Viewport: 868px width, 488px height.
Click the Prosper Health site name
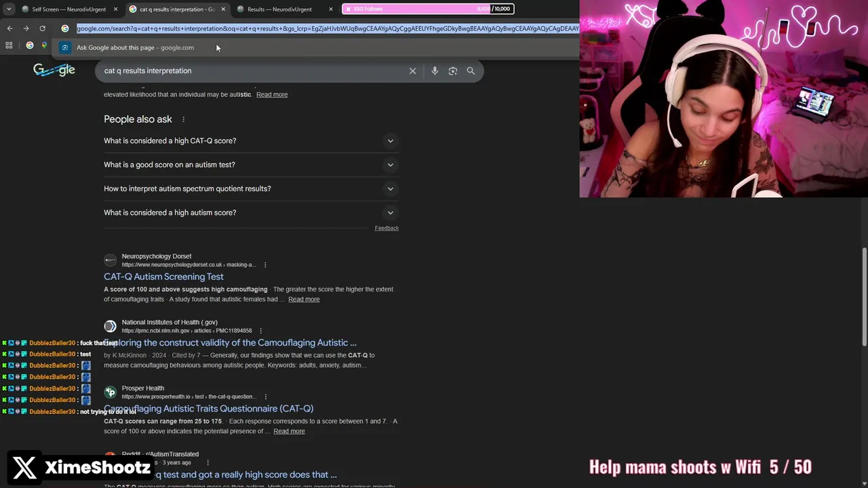pos(143,388)
